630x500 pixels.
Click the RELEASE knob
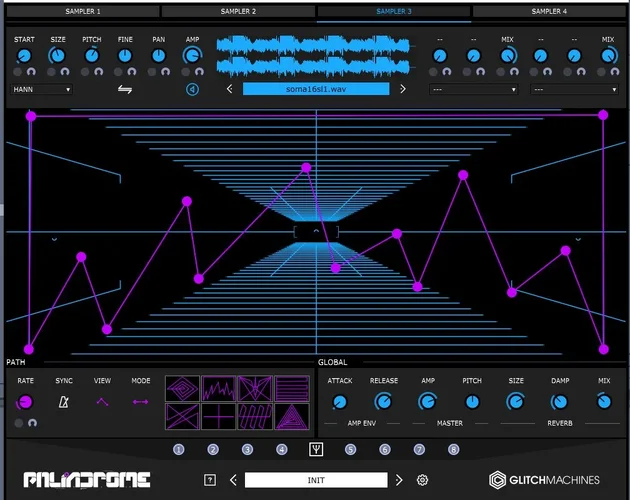(x=383, y=402)
